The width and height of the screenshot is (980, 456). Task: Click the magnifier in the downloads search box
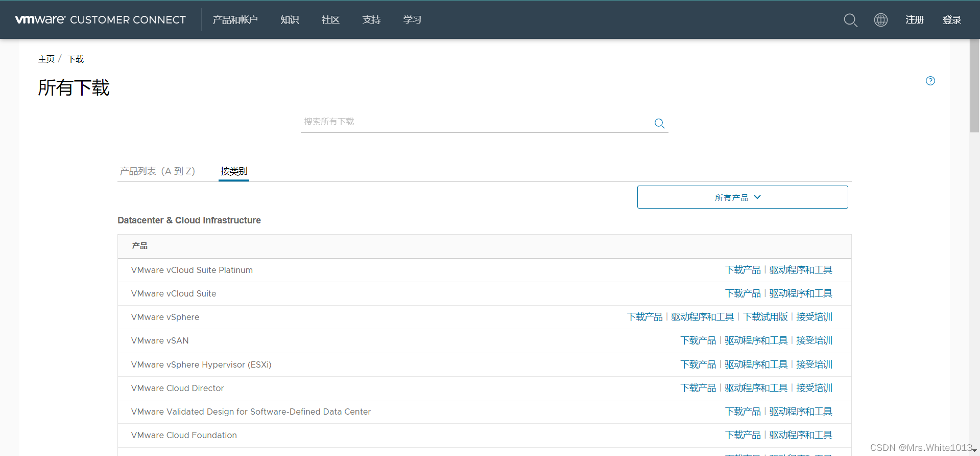point(659,123)
